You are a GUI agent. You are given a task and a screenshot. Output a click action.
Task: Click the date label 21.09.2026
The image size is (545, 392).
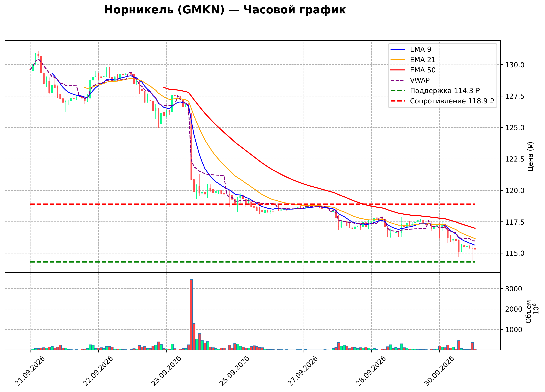[30, 371]
